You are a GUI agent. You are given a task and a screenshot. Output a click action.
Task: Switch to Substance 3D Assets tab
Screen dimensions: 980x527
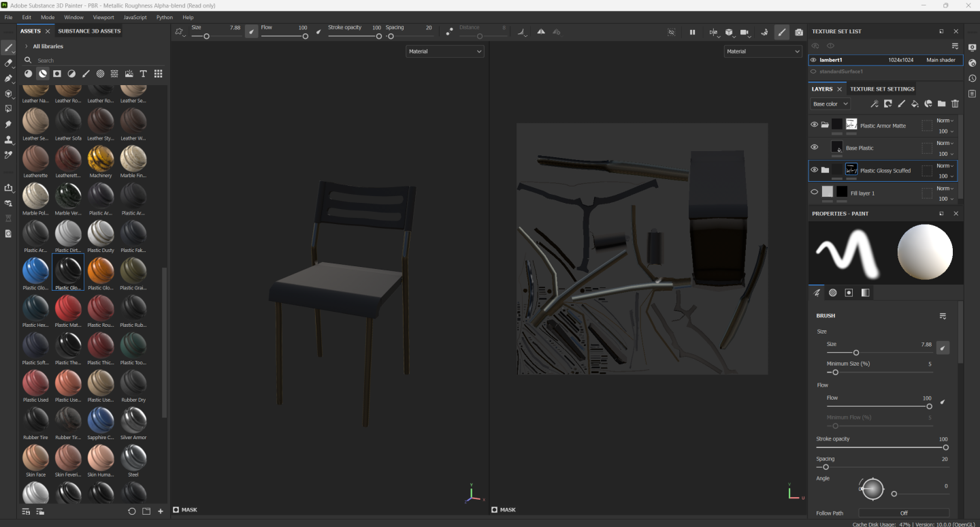[89, 31]
